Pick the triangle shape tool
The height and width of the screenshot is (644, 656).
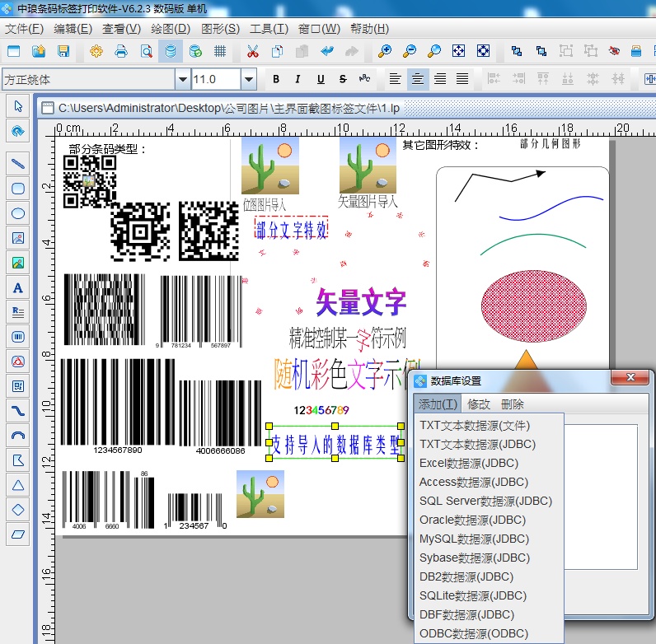[17, 485]
